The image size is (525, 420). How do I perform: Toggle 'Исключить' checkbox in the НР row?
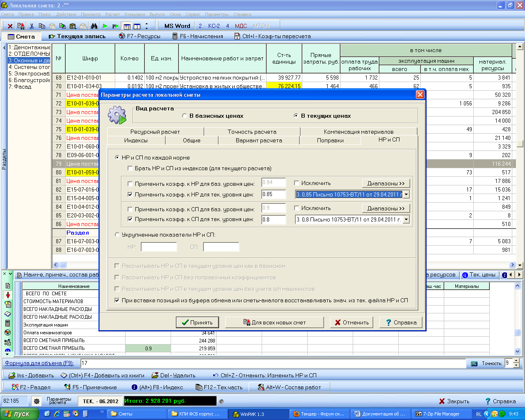pyautogui.click(x=297, y=183)
